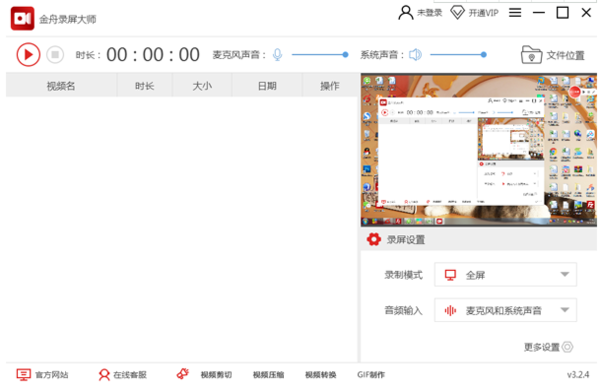The height and width of the screenshot is (389, 600).
Task: Open the hamburger main menu
Action: coord(515,13)
